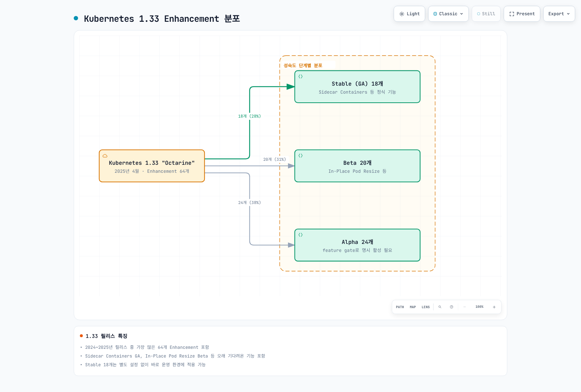
Task: Activate MAP mode in diagram toolbar
Action: (413, 307)
